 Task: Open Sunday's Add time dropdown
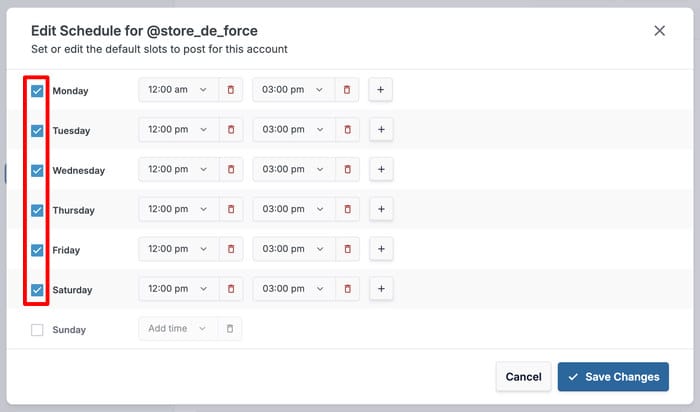pyautogui.click(x=177, y=329)
